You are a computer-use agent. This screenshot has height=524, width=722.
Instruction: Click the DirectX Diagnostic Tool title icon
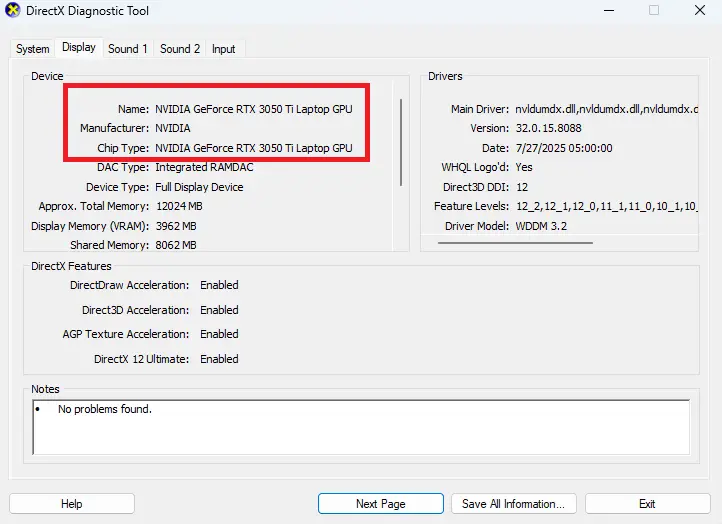tap(12, 10)
